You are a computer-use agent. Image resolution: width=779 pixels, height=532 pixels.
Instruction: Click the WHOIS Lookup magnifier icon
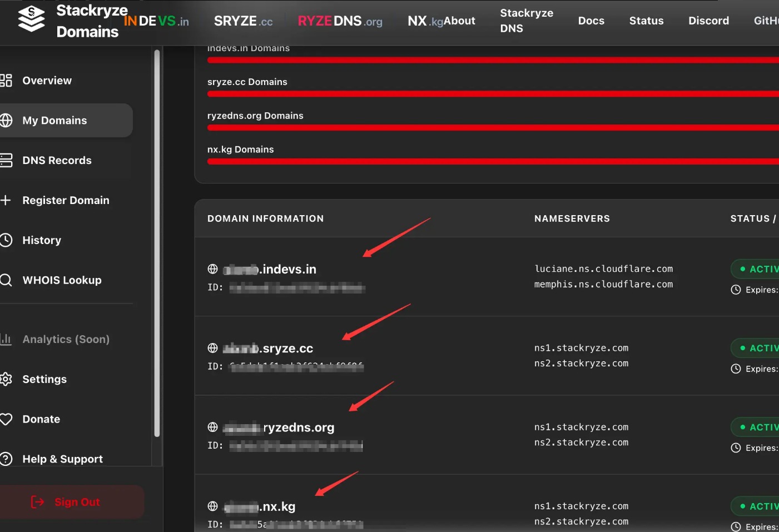(6, 280)
